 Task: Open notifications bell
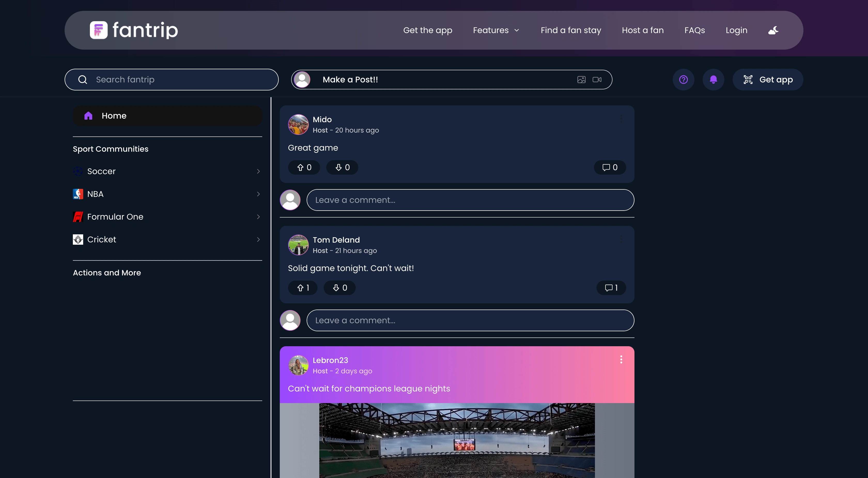(713, 80)
